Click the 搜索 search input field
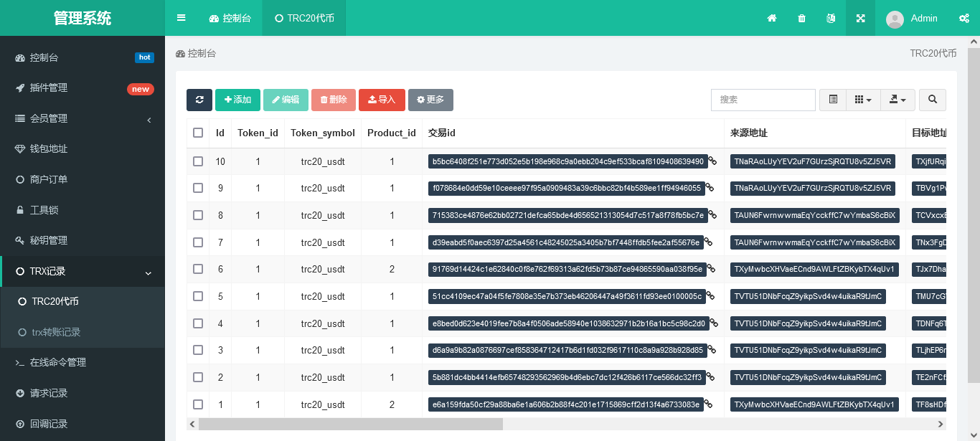The width and height of the screenshot is (980, 441). click(763, 100)
